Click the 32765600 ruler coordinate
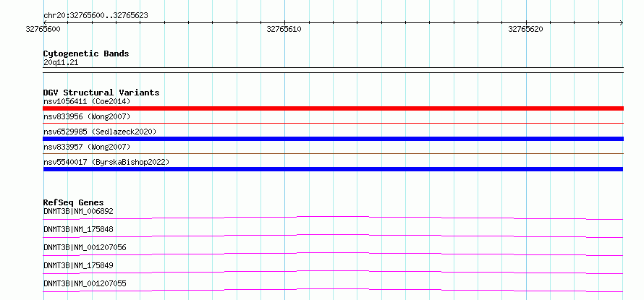 (43, 29)
